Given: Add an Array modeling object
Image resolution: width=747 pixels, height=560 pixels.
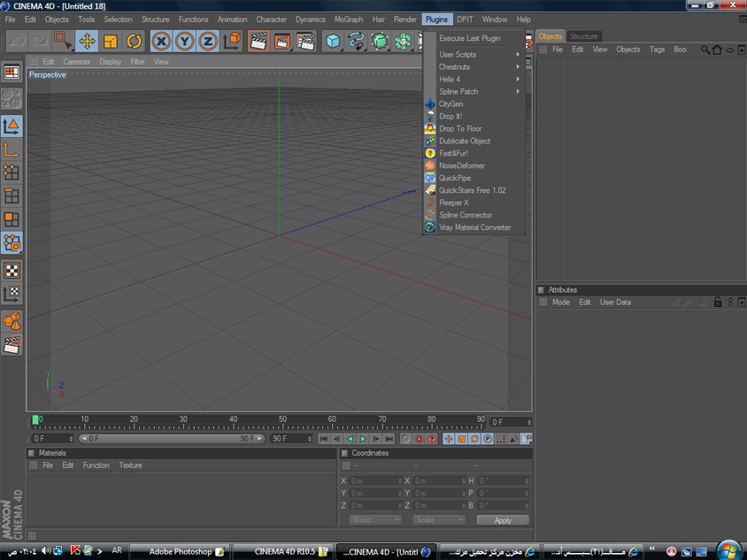Looking at the screenshot, I should tap(403, 41).
